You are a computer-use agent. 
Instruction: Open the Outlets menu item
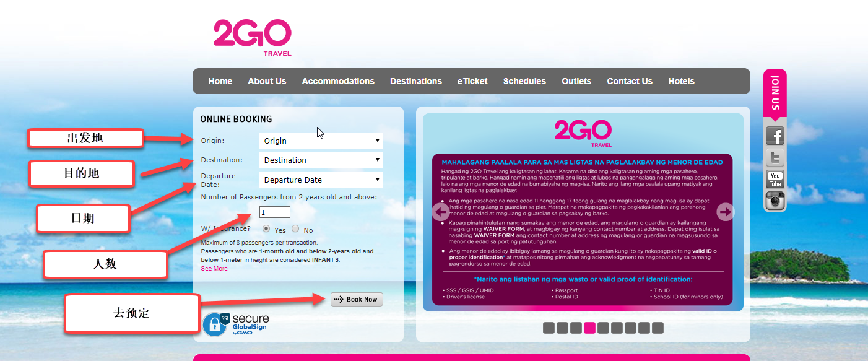point(576,81)
